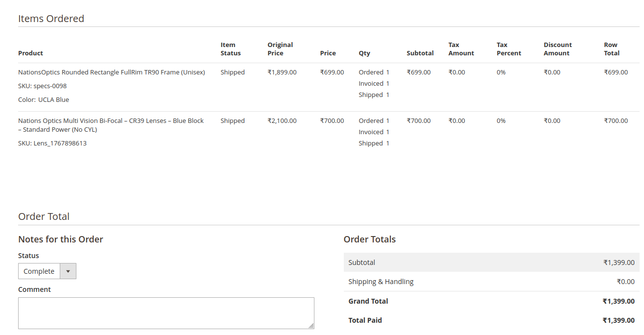This screenshot has width=644, height=335.
Task: Select the NationsOptics Rounded Rectangle frame product name
Action: click(111, 72)
